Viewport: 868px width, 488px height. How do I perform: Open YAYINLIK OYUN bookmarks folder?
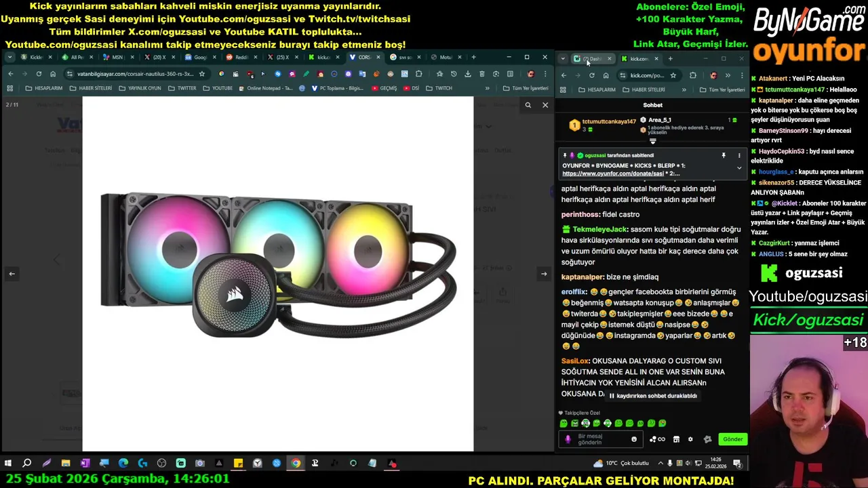pyautogui.click(x=140, y=88)
